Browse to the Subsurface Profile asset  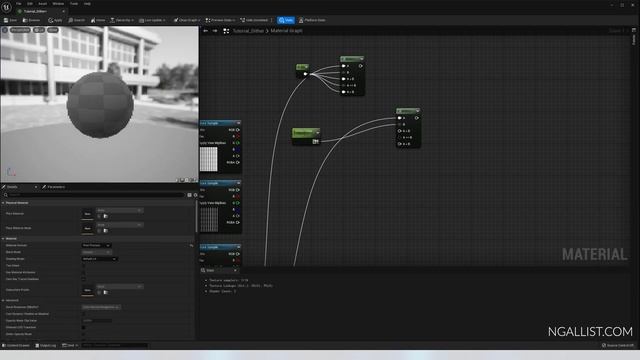[x=106, y=292]
